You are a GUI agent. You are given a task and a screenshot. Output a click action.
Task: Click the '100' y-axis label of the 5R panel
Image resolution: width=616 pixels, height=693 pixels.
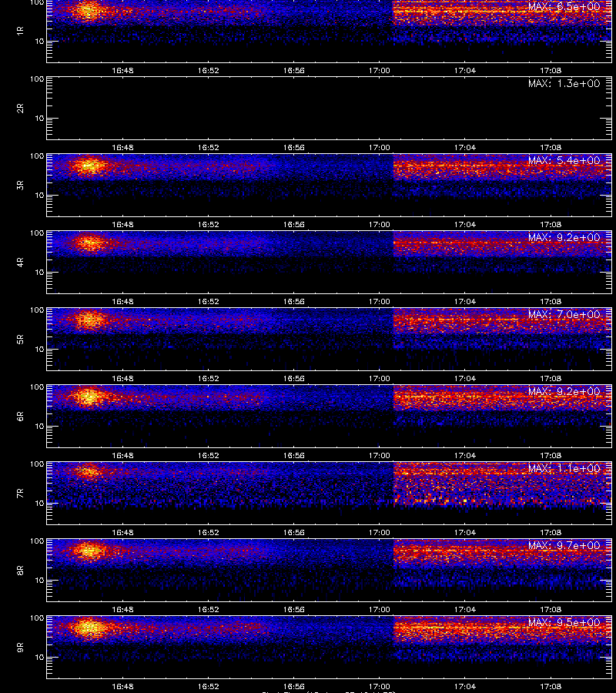[37, 310]
